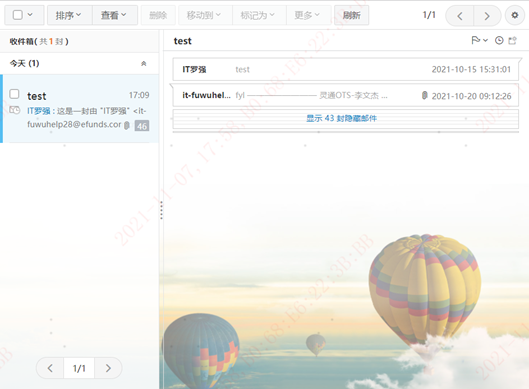Open the select-all dropdown arrow
This screenshot has width=529, height=389.
(x=30, y=15)
